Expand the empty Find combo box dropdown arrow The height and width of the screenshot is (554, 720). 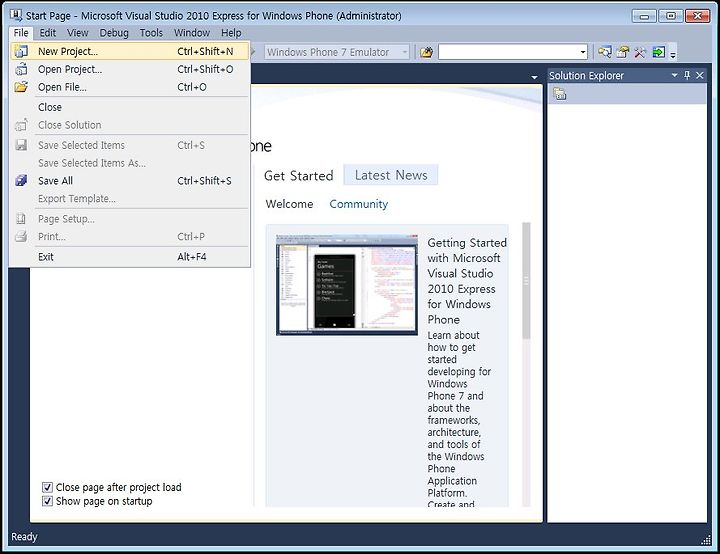point(583,52)
